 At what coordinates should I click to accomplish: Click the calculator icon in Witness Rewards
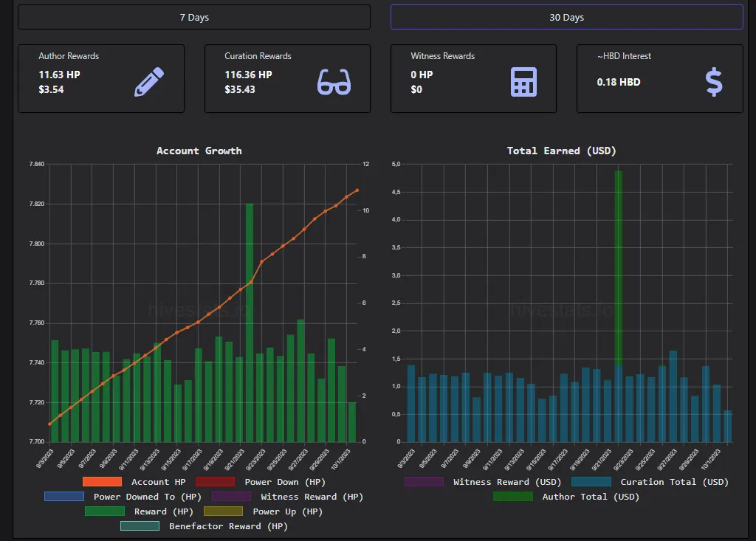(x=523, y=82)
